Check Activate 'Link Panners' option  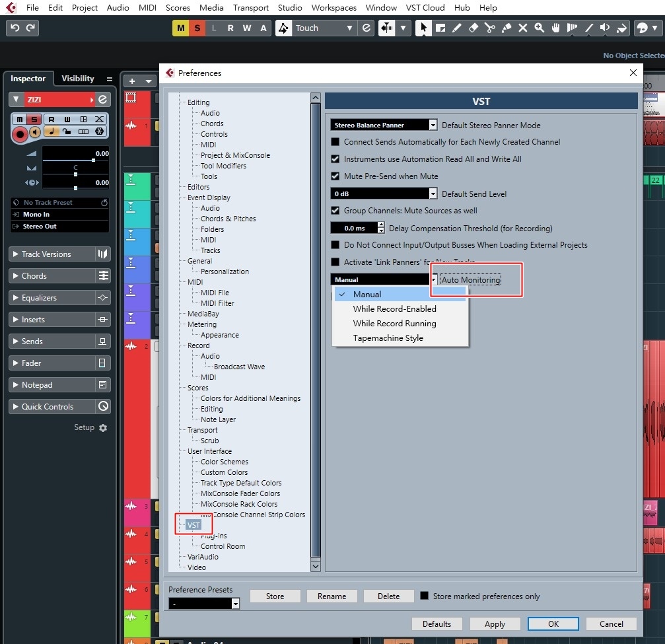(335, 262)
